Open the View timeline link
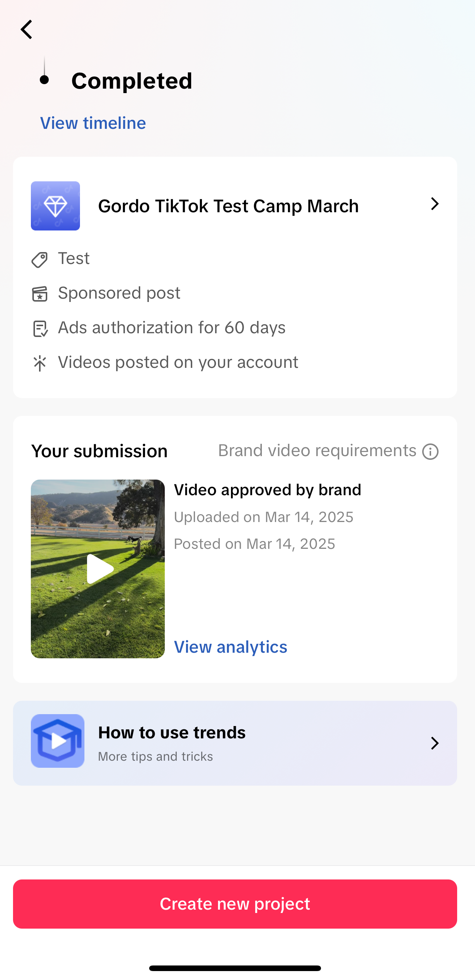 click(93, 123)
